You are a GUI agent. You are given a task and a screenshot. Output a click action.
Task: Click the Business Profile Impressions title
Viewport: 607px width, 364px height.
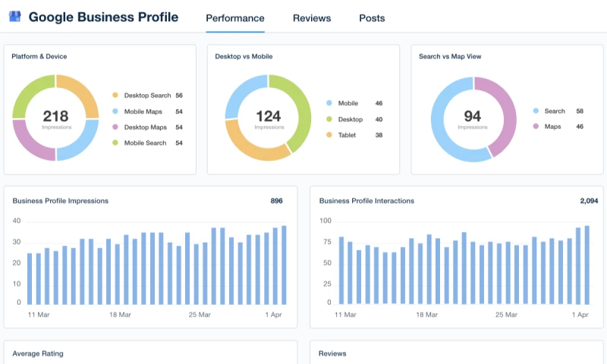pos(61,201)
